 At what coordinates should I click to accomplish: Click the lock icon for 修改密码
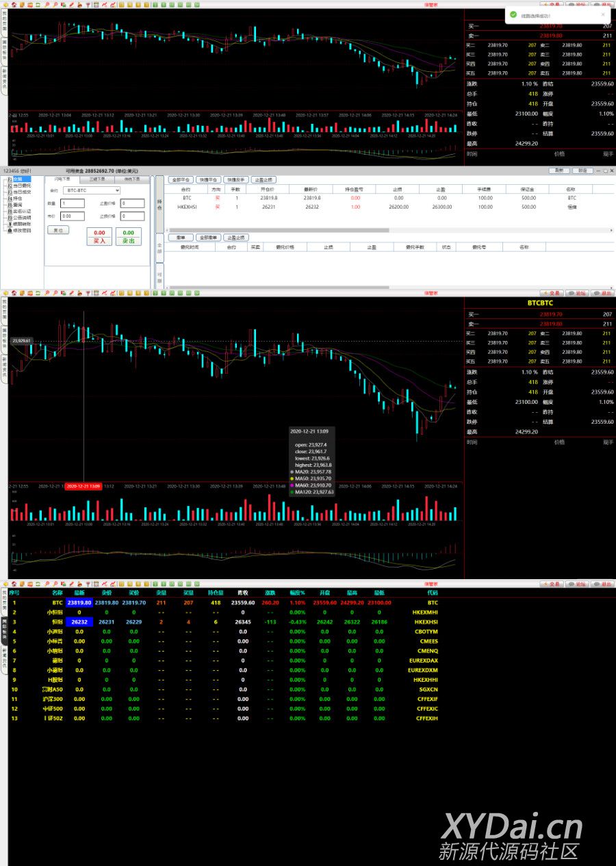pyautogui.click(x=10, y=231)
